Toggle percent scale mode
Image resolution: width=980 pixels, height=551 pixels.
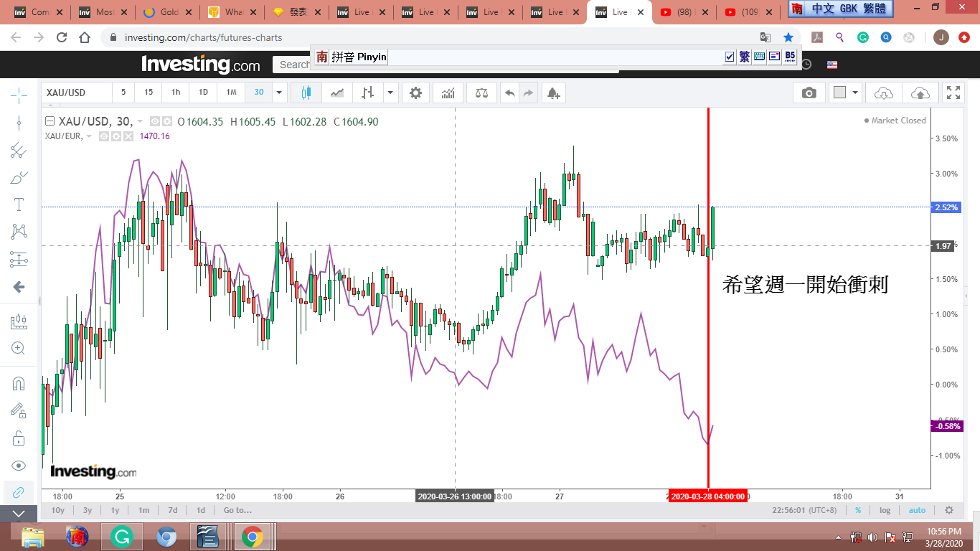pos(858,510)
